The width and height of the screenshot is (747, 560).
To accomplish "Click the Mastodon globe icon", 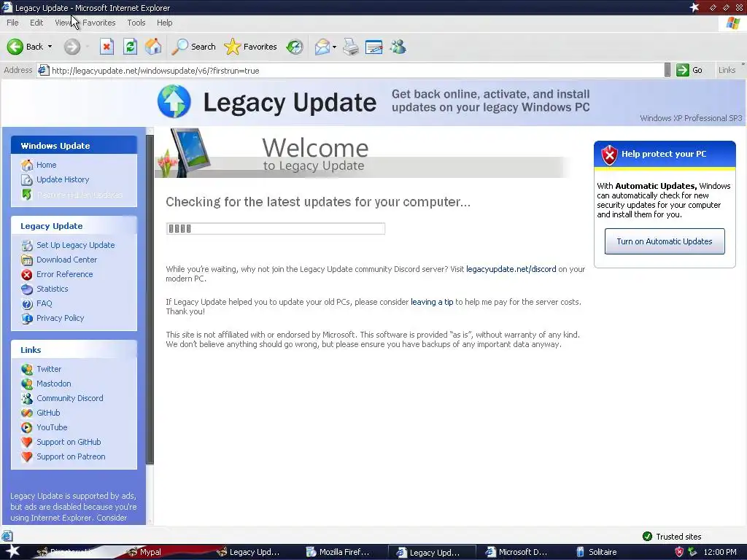I will tap(27, 384).
